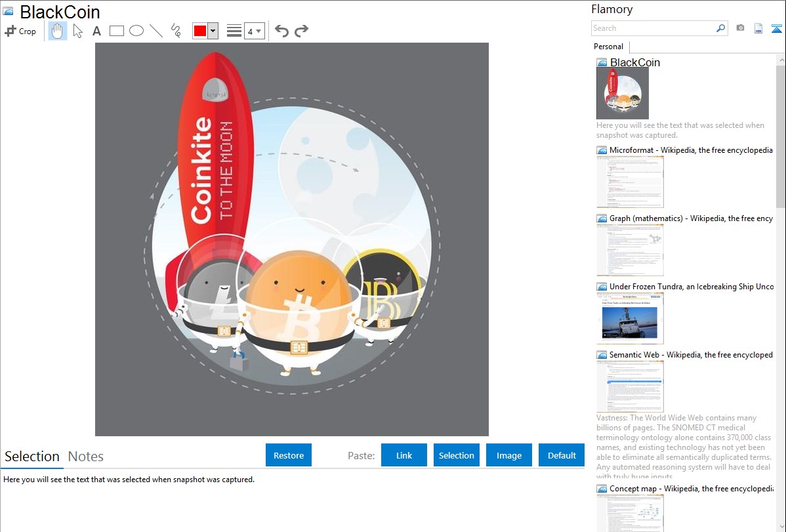The image size is (786, 532).
Task: Select Under Frozen Tundra entry title
Action: [x=692, y=287]
